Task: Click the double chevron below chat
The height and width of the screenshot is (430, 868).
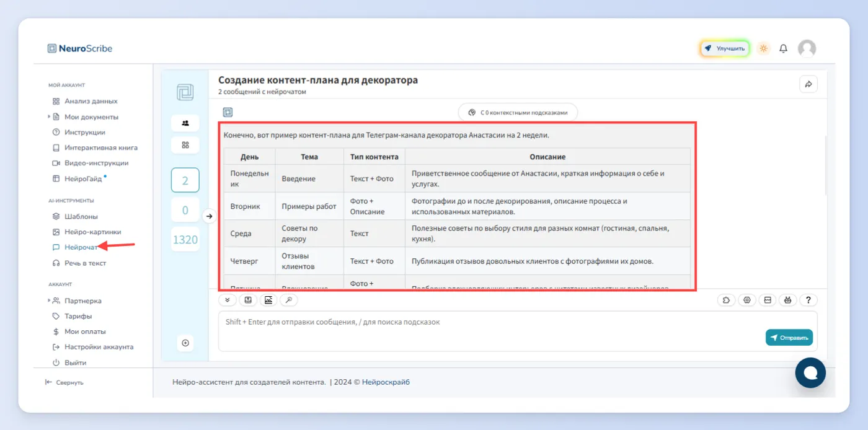Action: tap(228, 300)
